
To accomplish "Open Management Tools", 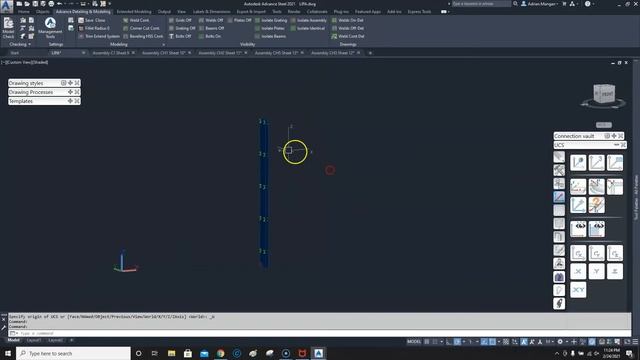I will [50, 28].
